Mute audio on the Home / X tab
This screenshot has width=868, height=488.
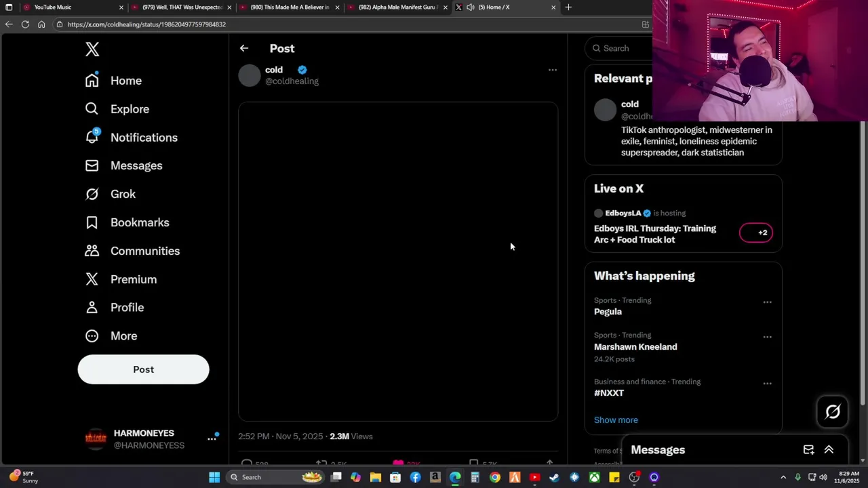click(x=471, y=7)
